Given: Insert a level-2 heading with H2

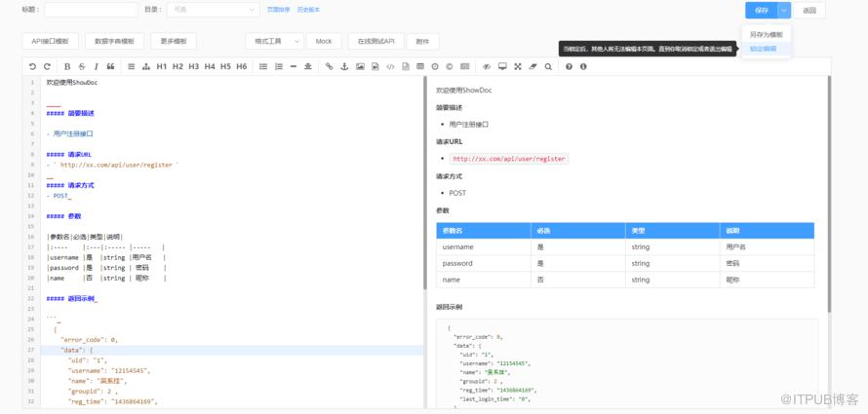Looking at the screenshot, I should (178, 66).
